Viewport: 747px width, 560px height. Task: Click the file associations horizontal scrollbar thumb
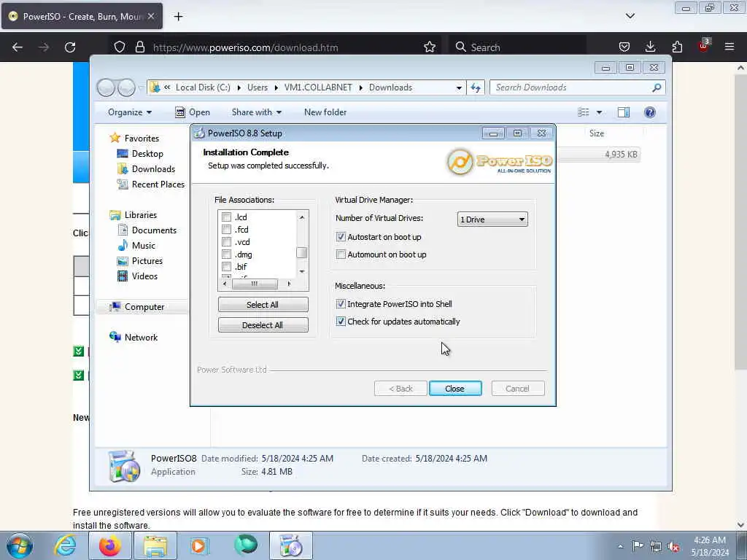255,284
